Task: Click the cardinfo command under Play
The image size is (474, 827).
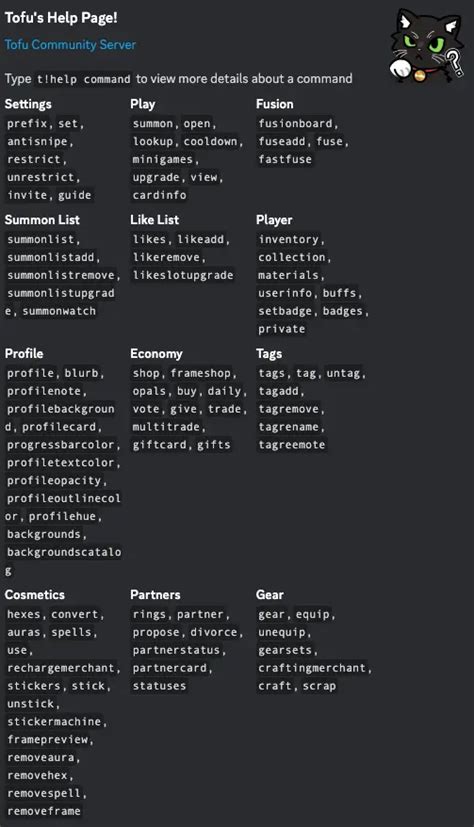Action: (x=159, y=195)
